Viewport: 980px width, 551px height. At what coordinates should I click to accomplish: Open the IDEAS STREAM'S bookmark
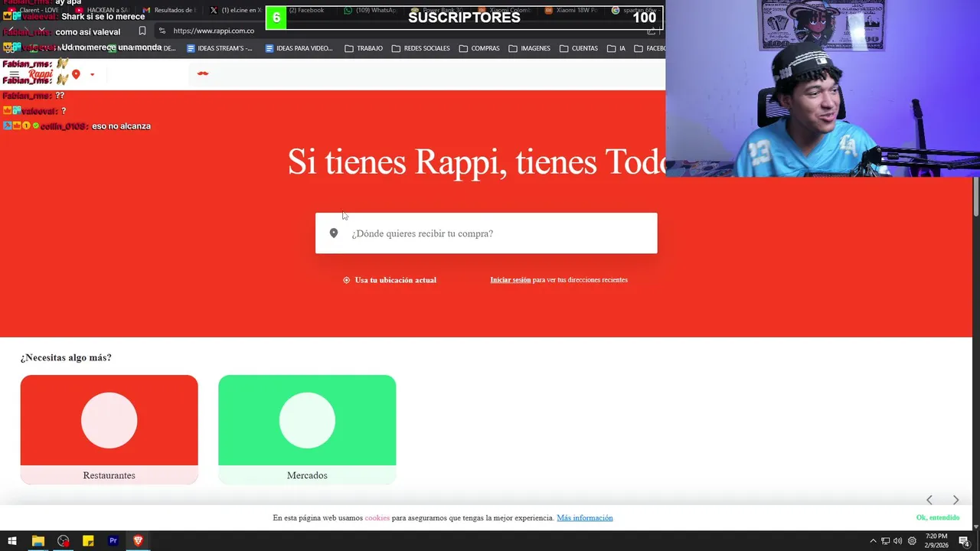click(219, 48)
